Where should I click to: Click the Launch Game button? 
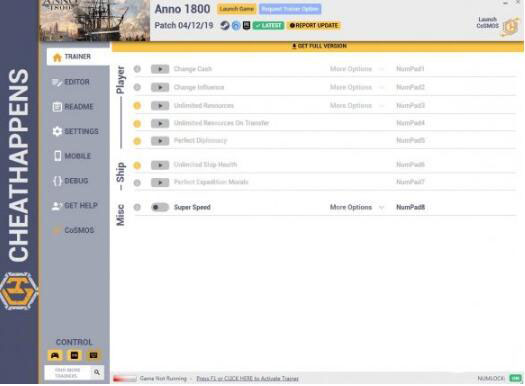tap(237, 9)
